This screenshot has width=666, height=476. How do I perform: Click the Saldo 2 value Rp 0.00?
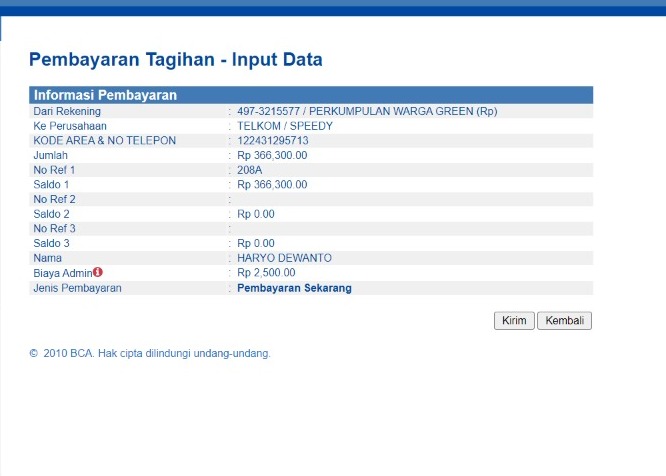(256, 214)
